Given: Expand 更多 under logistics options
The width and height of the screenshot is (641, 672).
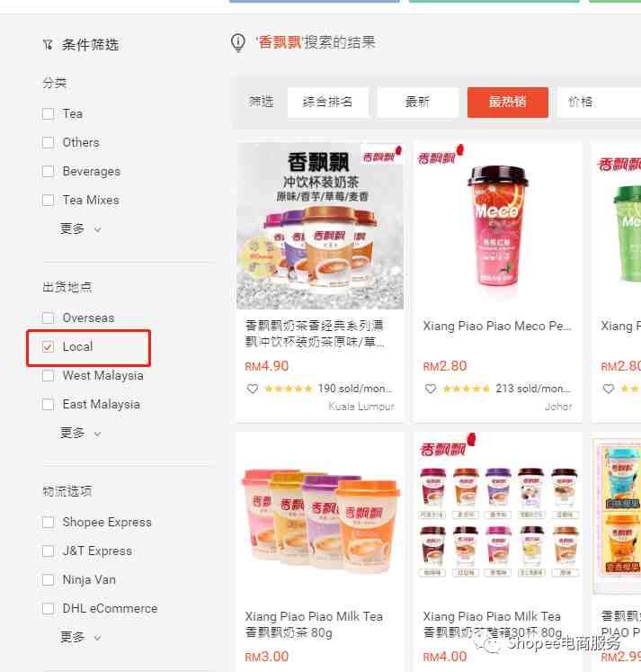Looking at the screenshot, I should [x=80, y=637].
